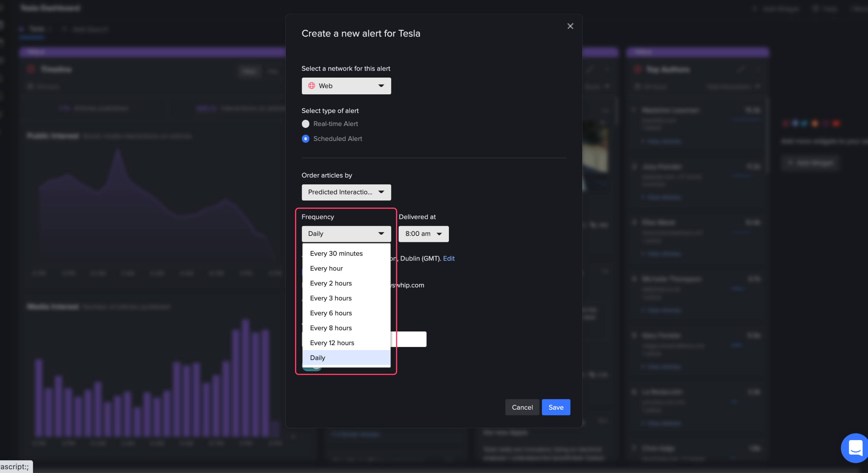Open the Predicted Interactions order dropdown
868x473 pixels.
click(346, 192)
